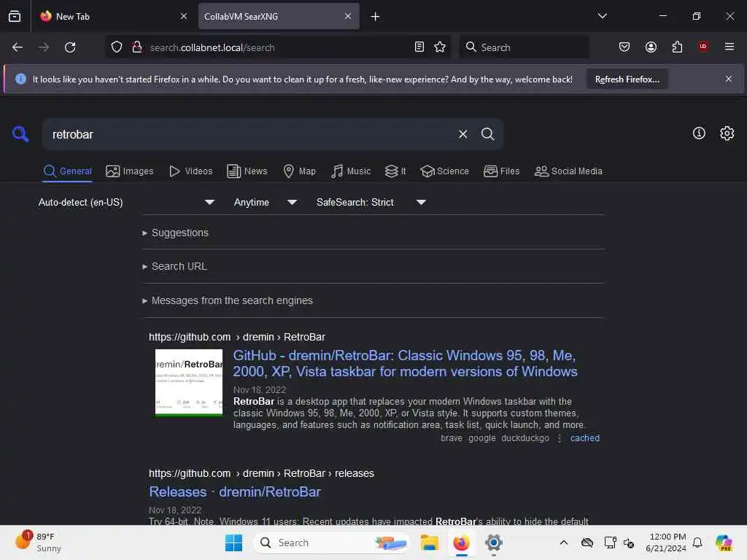The image size is (747, 560).
Task: Open Firefox account icon
Action: pos(651,47)
